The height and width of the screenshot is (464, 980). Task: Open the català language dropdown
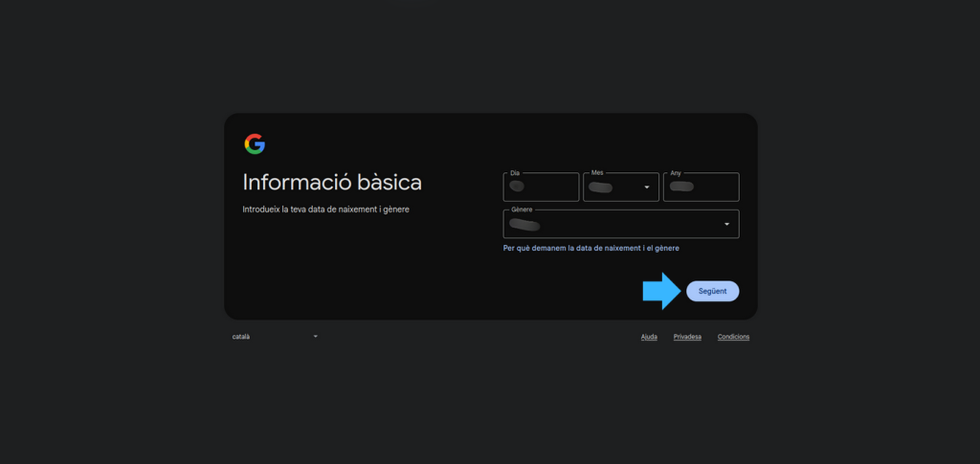pyautogui.click(x=274, y=337)
